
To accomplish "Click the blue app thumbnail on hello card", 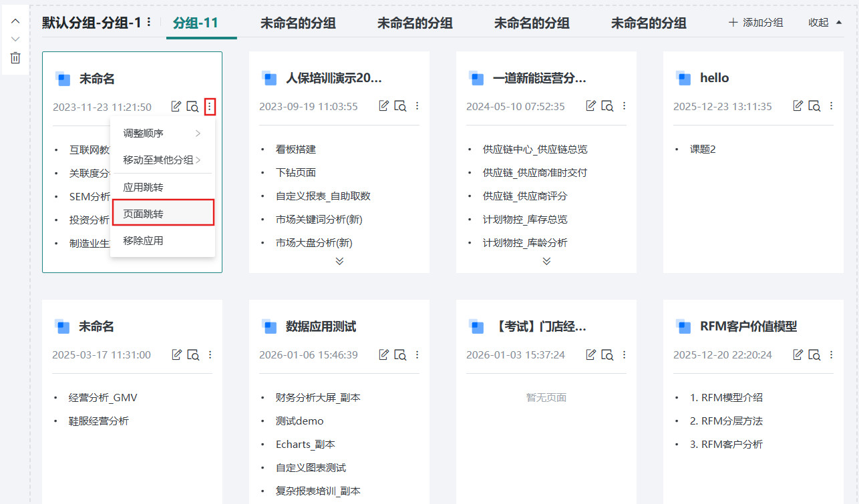I will tap(683, 78).
